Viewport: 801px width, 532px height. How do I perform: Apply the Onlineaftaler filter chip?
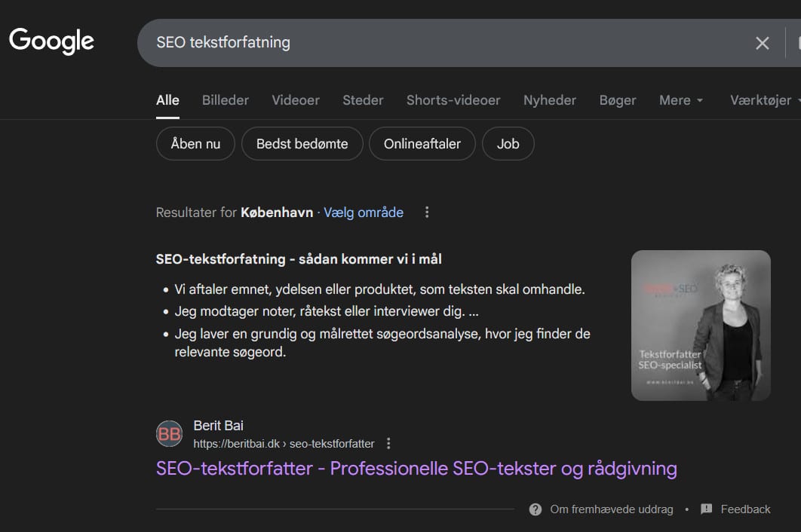[x=422, y=144]
